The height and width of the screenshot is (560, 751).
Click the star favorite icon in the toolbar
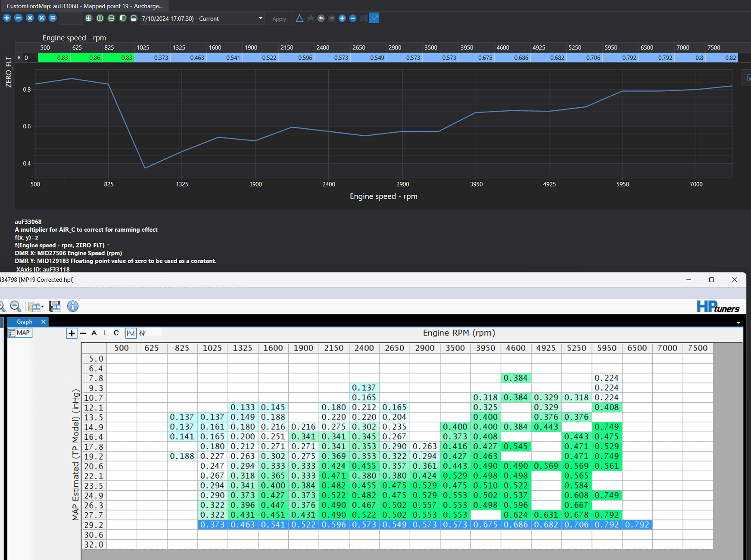[310, 18]
